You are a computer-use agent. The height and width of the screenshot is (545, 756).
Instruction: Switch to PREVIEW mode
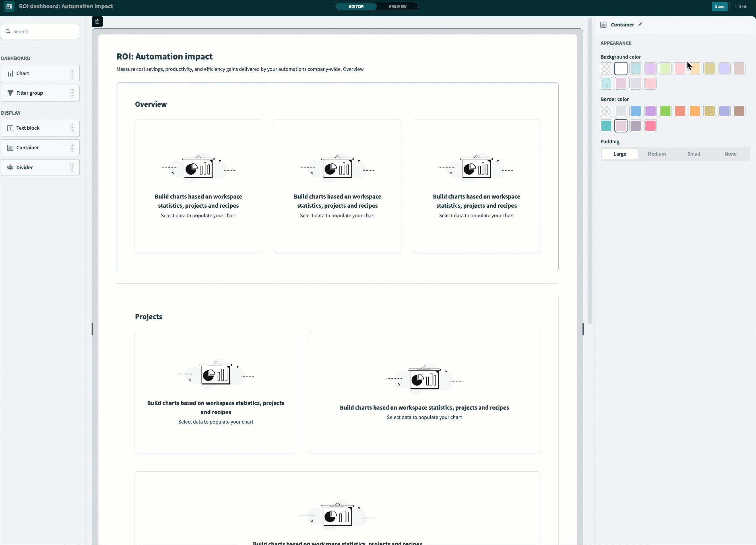tap(397, 6)
